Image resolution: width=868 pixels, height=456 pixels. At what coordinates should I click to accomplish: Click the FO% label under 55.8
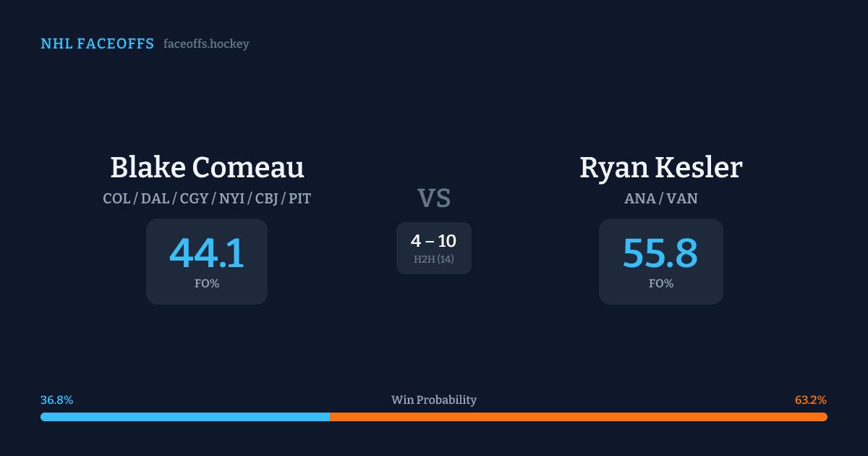coord(660,284)
